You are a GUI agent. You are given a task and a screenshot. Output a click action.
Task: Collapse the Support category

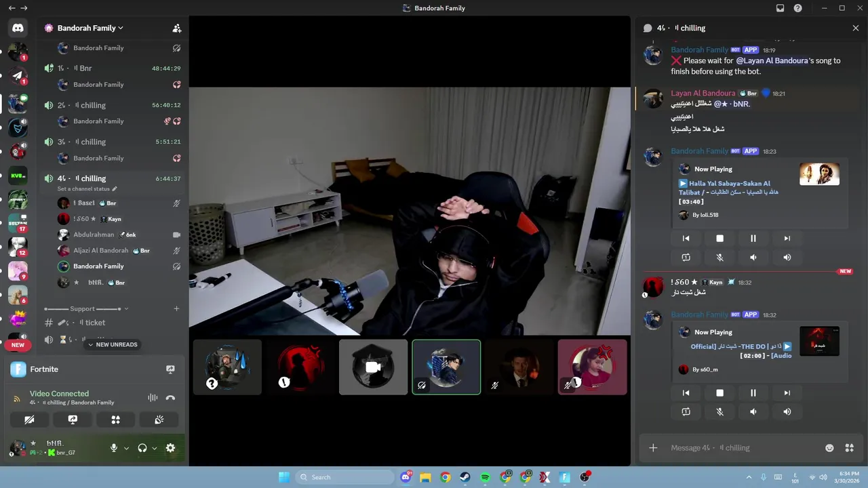(86, 309)
